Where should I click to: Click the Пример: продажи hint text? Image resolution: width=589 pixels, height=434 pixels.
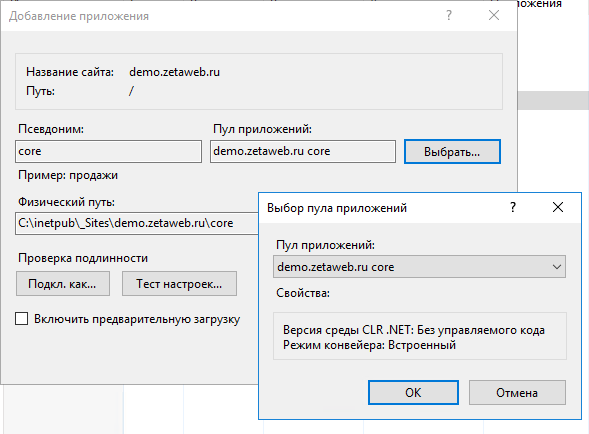(68, 175)
